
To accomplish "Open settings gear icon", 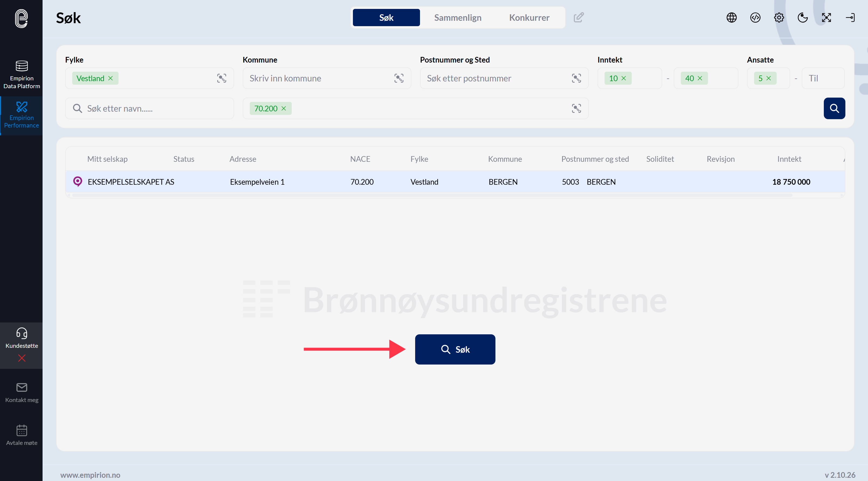I will click(x=779, y=18).
